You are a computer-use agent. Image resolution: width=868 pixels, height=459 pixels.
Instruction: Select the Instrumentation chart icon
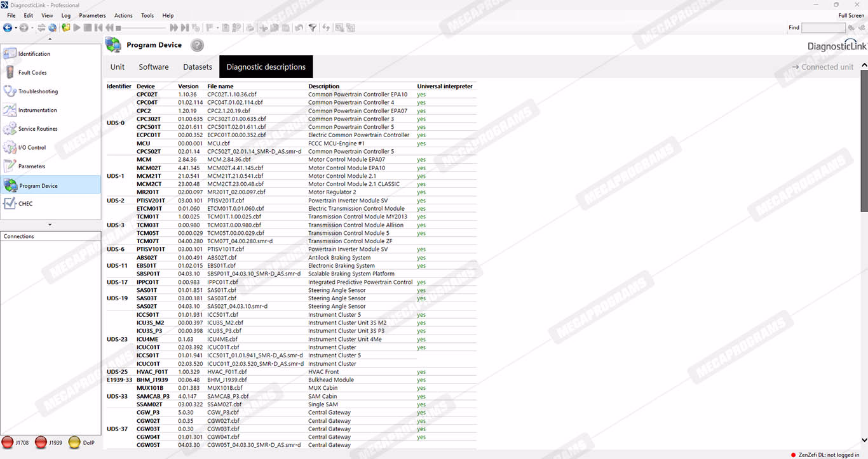[x=10, y=110]
